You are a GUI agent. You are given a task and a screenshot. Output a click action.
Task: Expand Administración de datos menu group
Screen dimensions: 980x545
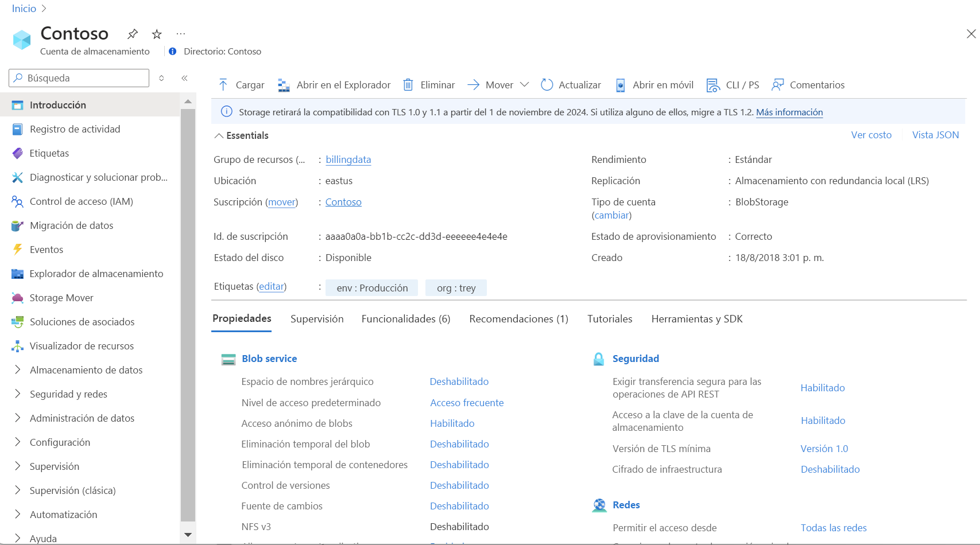pos(17,418)
